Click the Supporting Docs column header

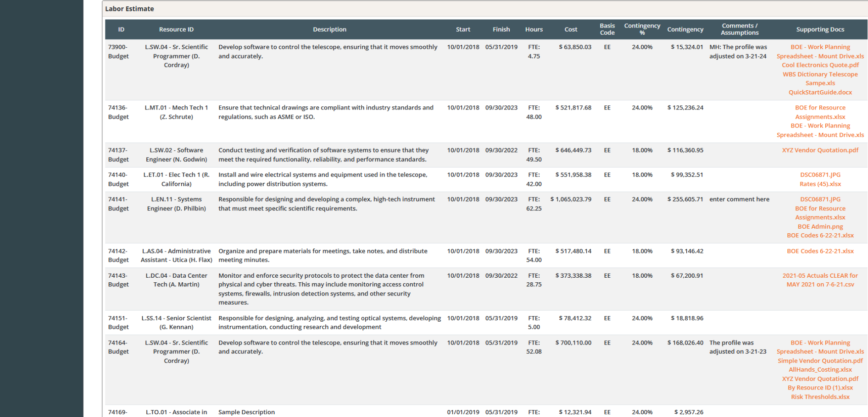(820, 29)
